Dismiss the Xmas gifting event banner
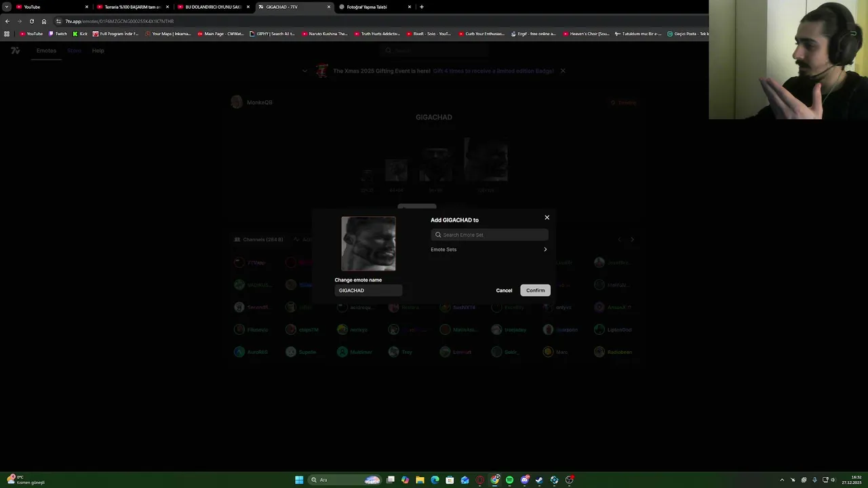 pyautogui.click(x=562, y=70)
